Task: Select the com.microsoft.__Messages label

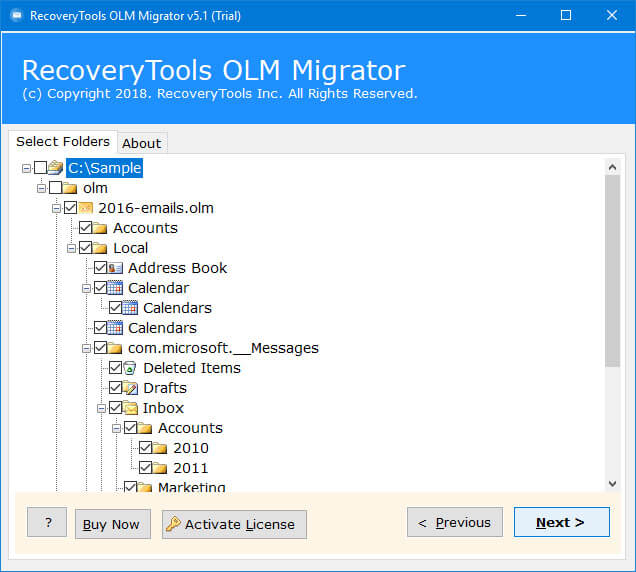Action: (223, 348)
